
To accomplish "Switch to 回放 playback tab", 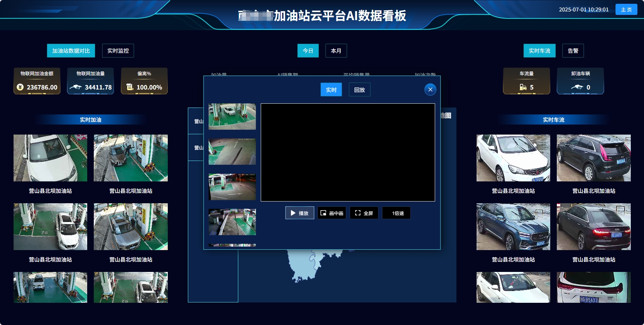I will 360,89.
